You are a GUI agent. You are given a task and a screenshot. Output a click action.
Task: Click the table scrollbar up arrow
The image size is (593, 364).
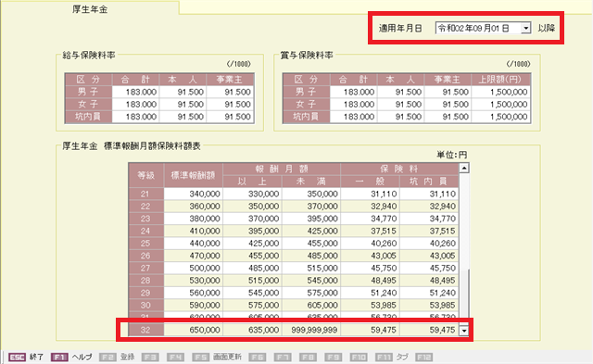[x=464, y=168]
